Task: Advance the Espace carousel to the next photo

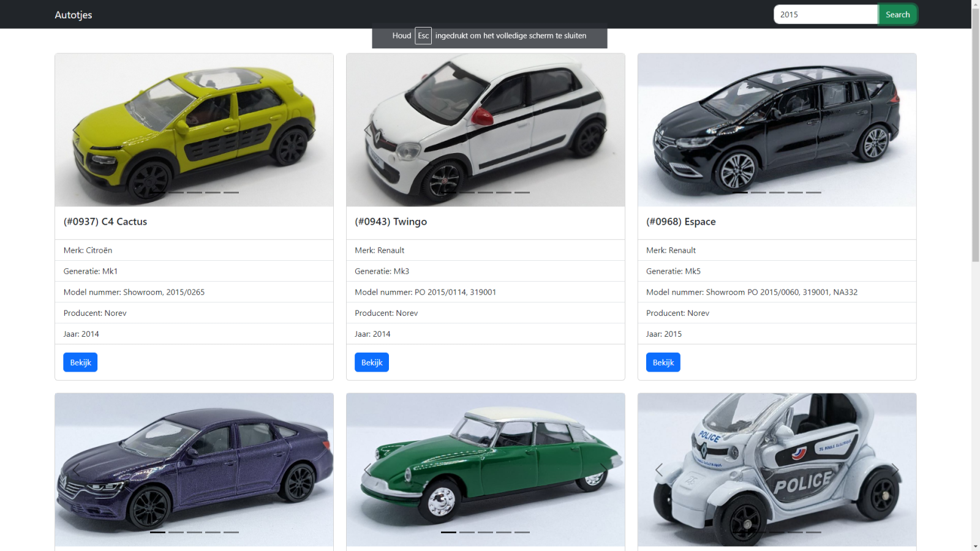Action: coord(897,130)
